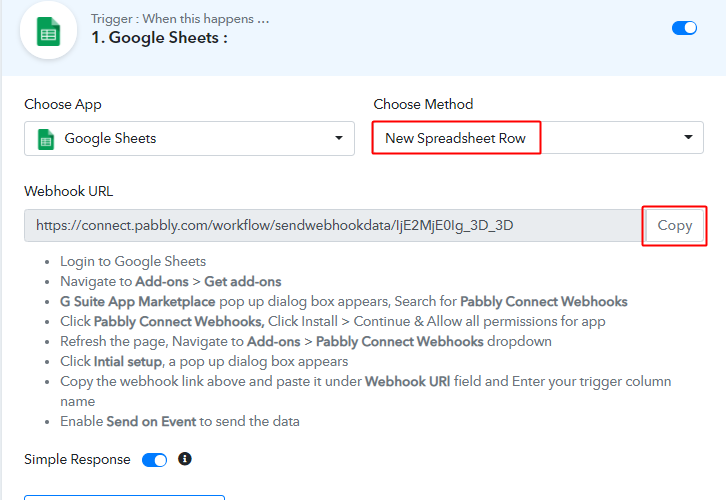Click the 'Trigger : When this happens ...' text
The width and height of the screenshot is (726, 500).
180,19
